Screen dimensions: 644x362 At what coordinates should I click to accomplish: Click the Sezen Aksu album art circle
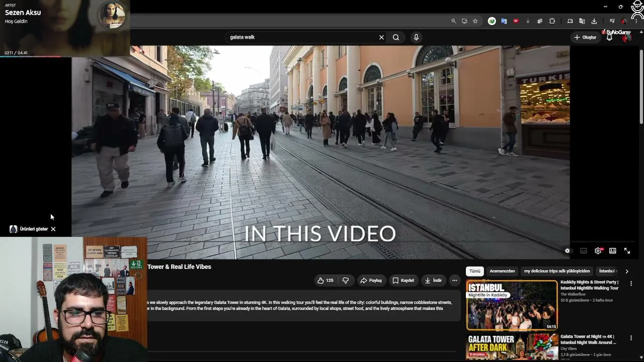(x=112, y=15)
